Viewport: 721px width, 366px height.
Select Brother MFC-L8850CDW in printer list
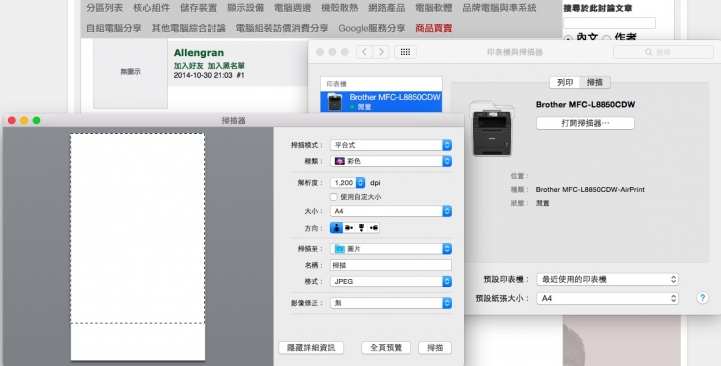click(x=382, y=102)
